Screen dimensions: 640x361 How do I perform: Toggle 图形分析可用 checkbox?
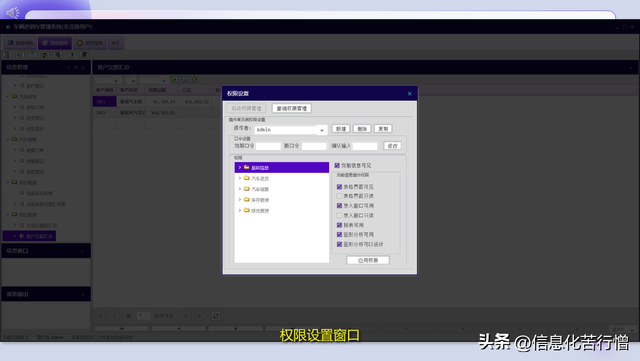point(339,234)
